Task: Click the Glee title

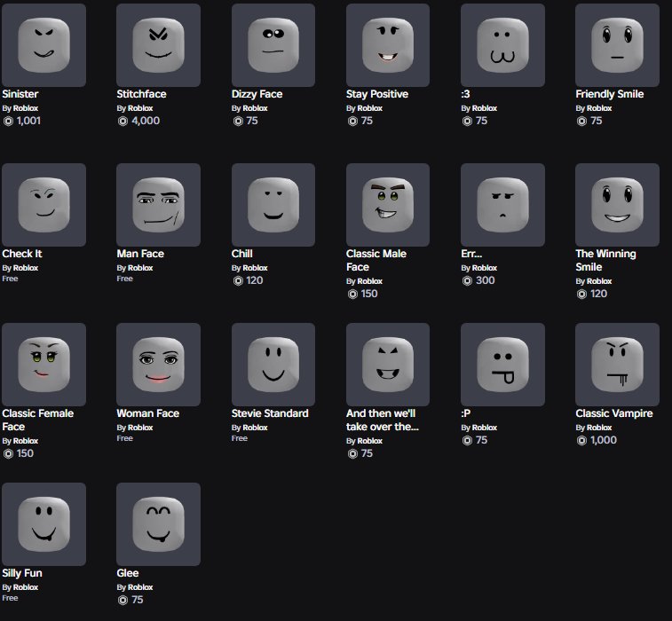Action: pyautogui.click(x=128, y=573)
